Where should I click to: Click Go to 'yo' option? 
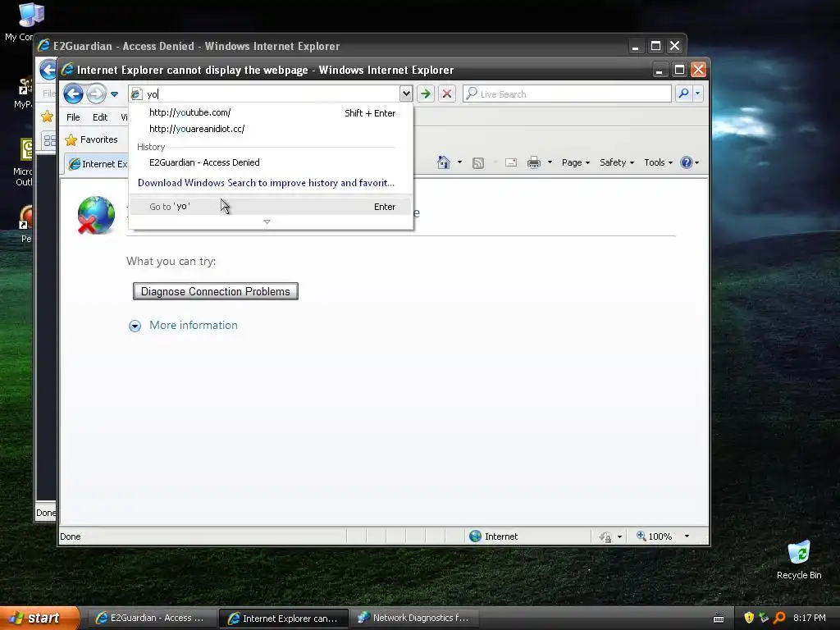(x=271, y=206)
